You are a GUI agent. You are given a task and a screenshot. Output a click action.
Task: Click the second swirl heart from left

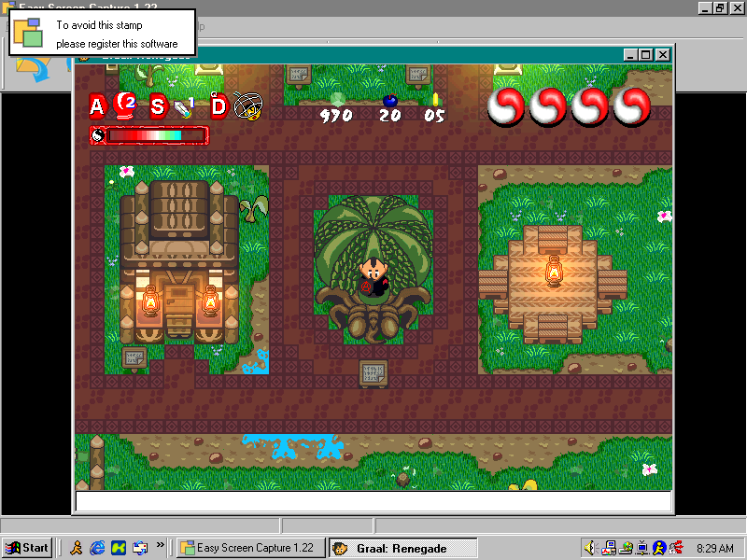click(547, 106)
